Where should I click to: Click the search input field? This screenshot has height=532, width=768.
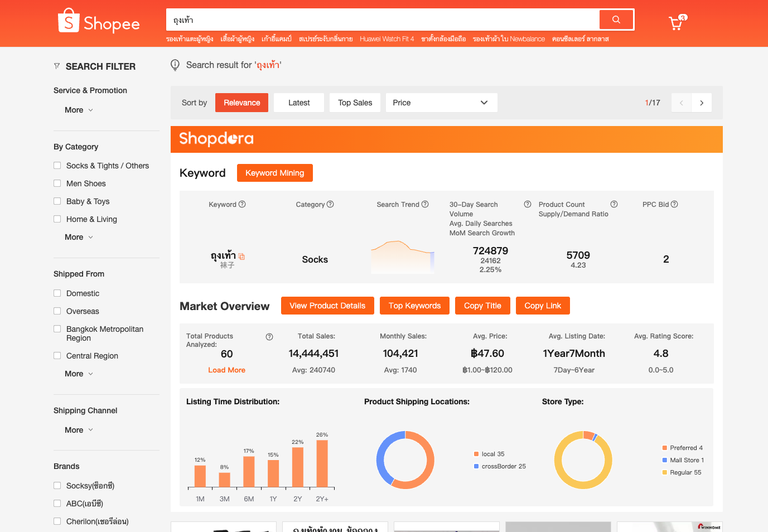click(382, 20)
